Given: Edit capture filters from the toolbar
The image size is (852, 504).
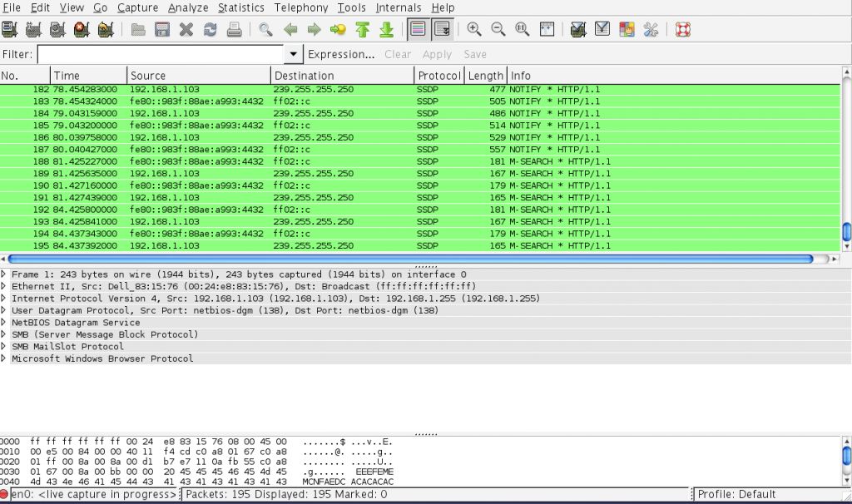Looking at the screenshot, I should point(578,29).
